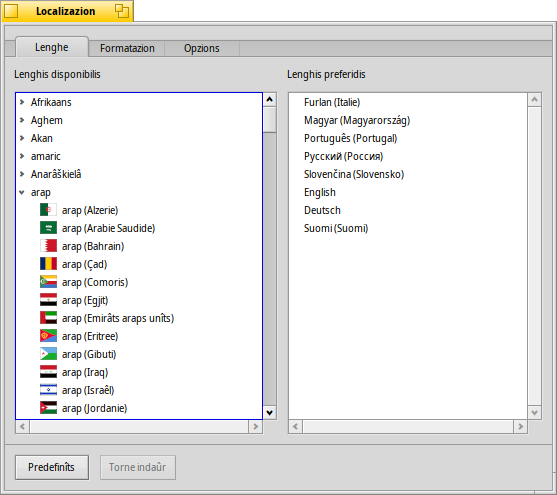
Task: Click the Predefinîts button
Action: tap(52, 467)
